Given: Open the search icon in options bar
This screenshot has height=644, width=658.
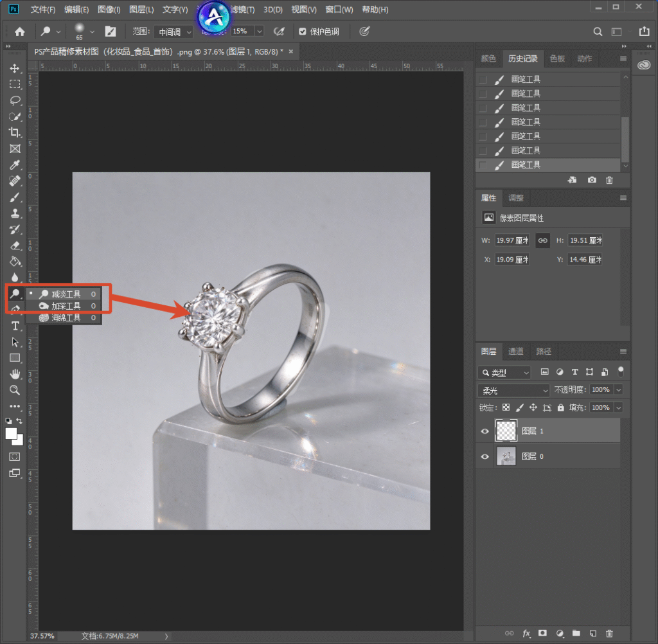Looking at the screenshot, I should (x=598, y=31).
